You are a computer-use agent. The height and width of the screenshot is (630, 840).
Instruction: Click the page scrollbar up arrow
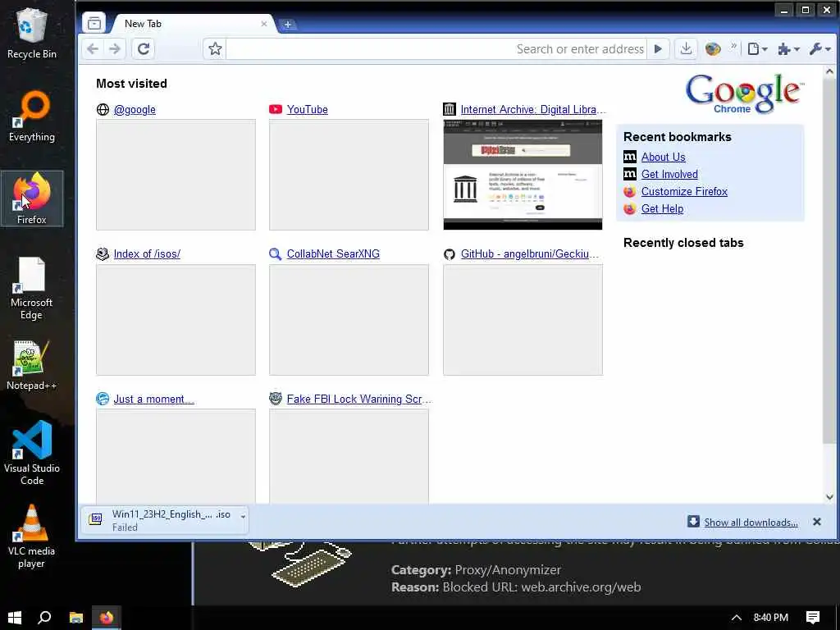(x=829, y=71)
